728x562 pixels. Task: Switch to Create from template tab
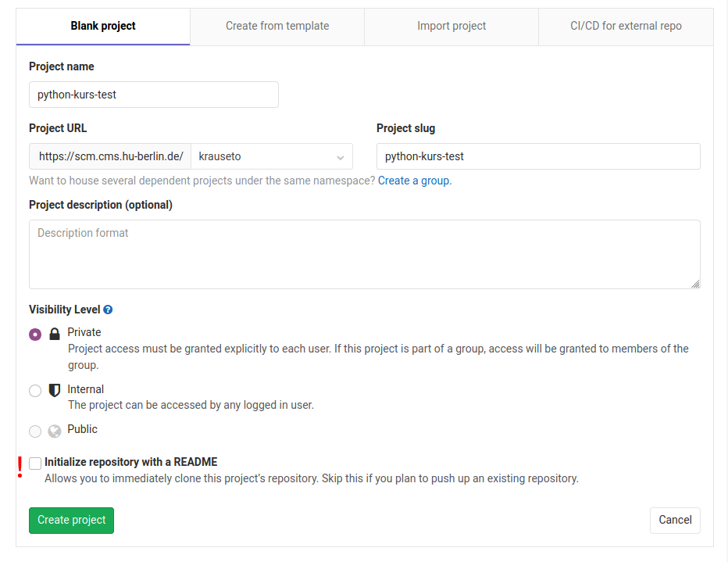pyautogui.click(x=277, y=26)
